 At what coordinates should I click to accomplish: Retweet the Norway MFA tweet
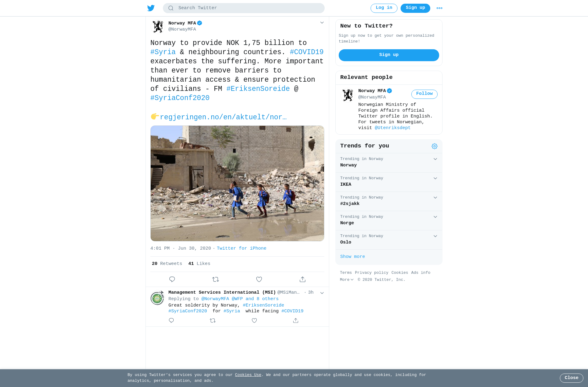click(216, 279)
